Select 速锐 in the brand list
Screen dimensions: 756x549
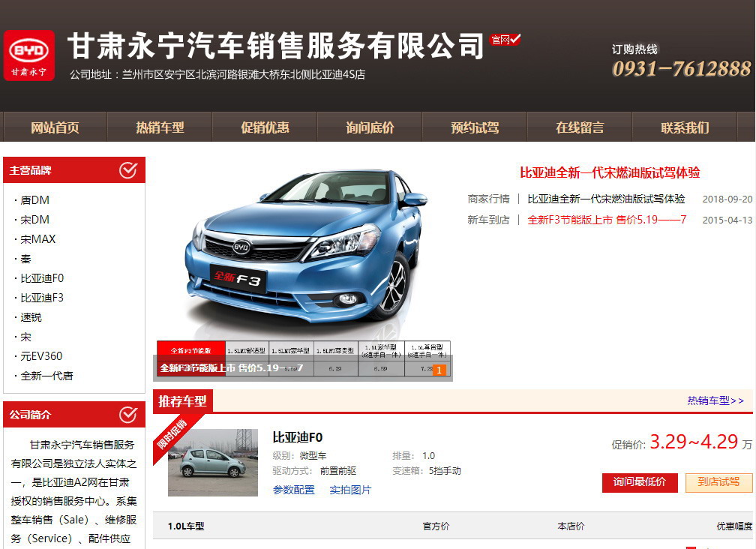click(31, 317)
